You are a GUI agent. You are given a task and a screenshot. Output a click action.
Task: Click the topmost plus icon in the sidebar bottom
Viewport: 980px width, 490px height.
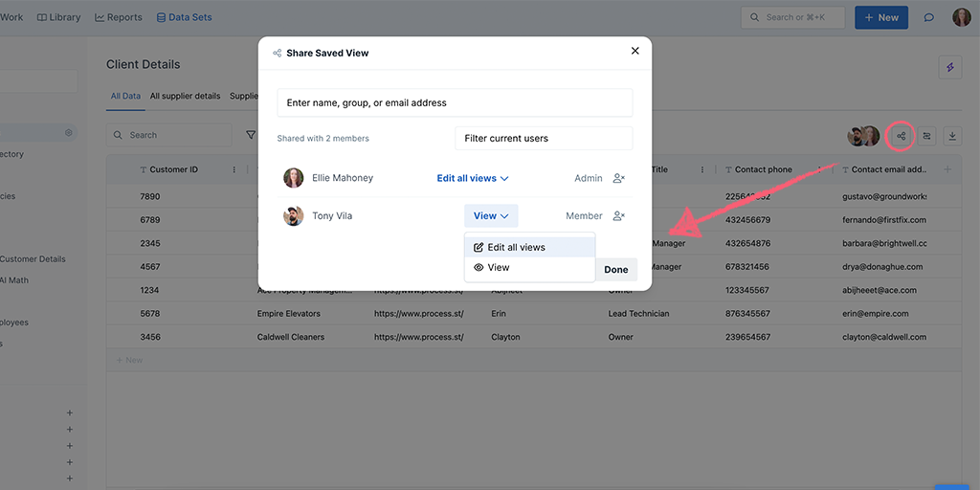click(69, 413)
